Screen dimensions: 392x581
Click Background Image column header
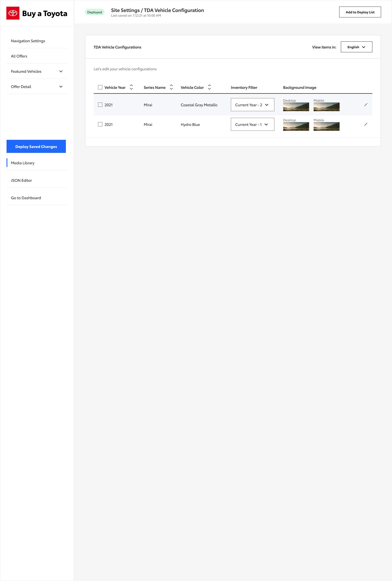(x=299, y=87)
